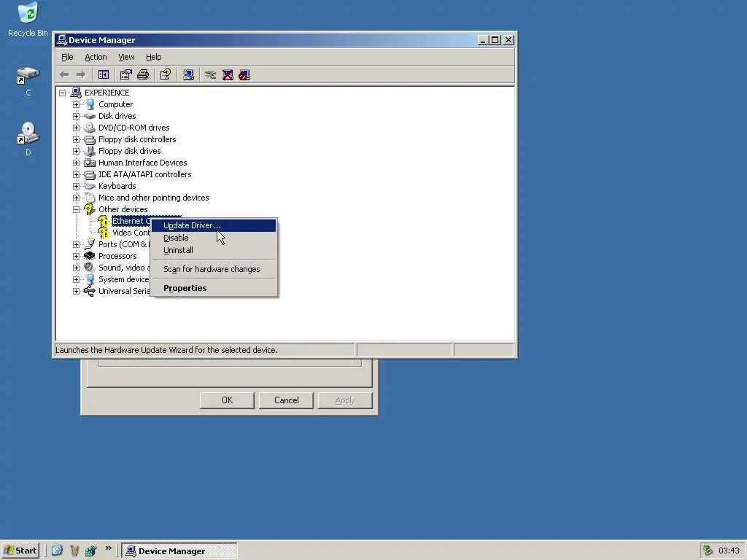Select the Ethernet Controller tree item
The width and height of the screenshot is (747, 560).
click(131, 221)
